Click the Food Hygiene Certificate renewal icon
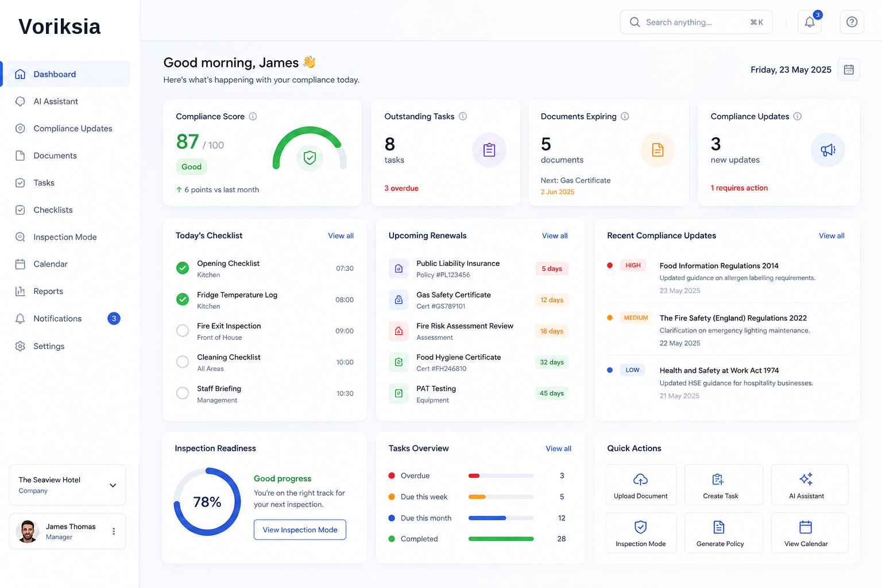882x588 pixels. [x=399, y=362]
